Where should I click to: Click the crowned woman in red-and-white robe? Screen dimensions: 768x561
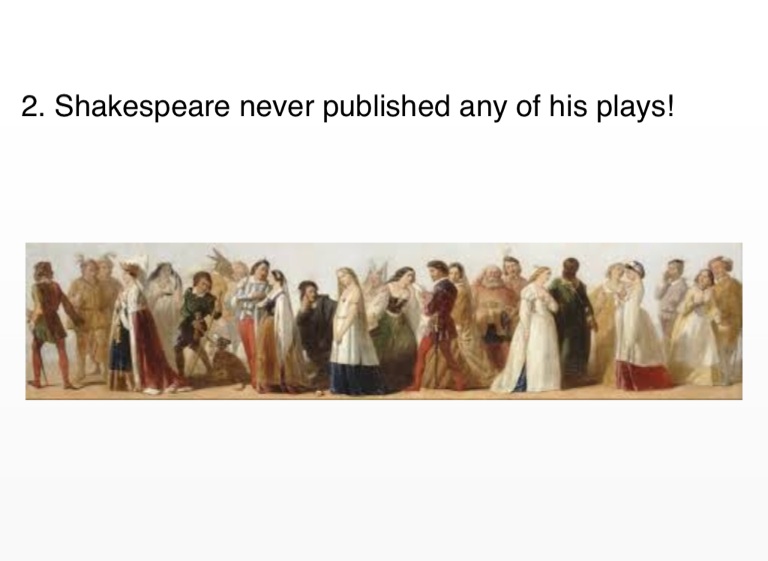(140, 327)
